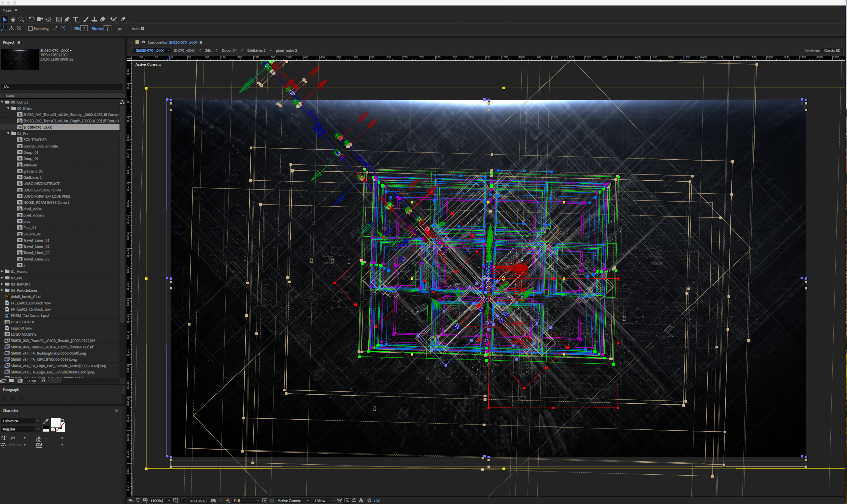
Task: Switch to the Doop_04 breadcrumb tab
Action: [229, 51]
